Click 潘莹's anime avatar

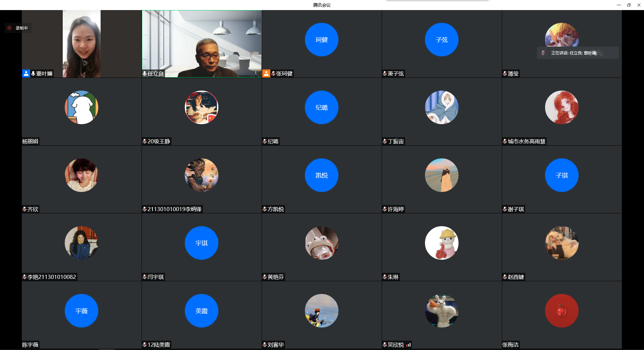[562, 35]
